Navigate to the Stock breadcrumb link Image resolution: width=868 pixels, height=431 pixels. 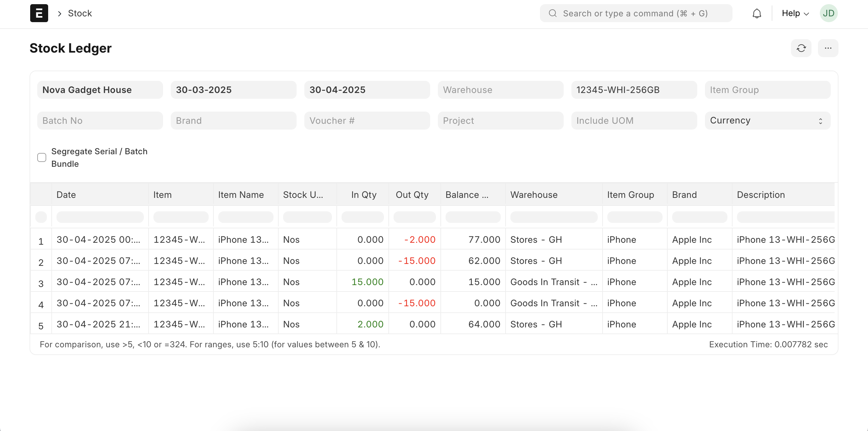click(80, 13)
